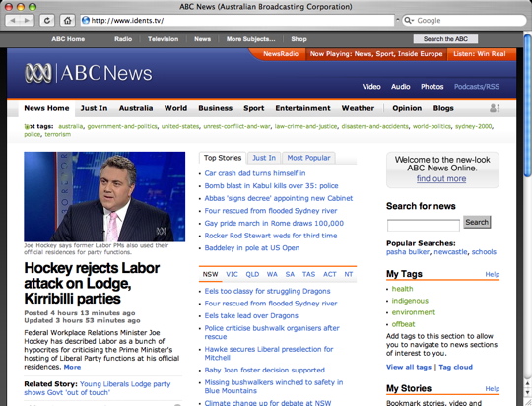Open the Opinion navigation tab
The image size is (532, 406).
(407, 108)
